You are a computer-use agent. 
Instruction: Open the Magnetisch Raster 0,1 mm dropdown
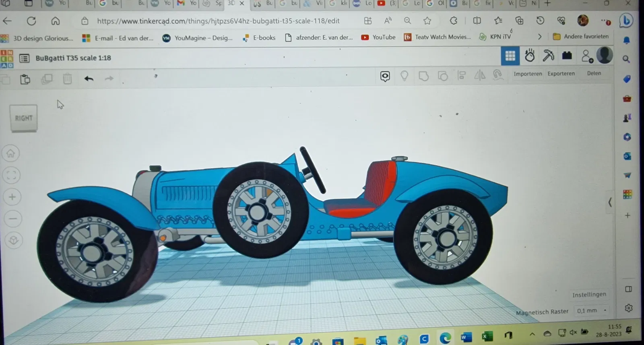[591, 310]
